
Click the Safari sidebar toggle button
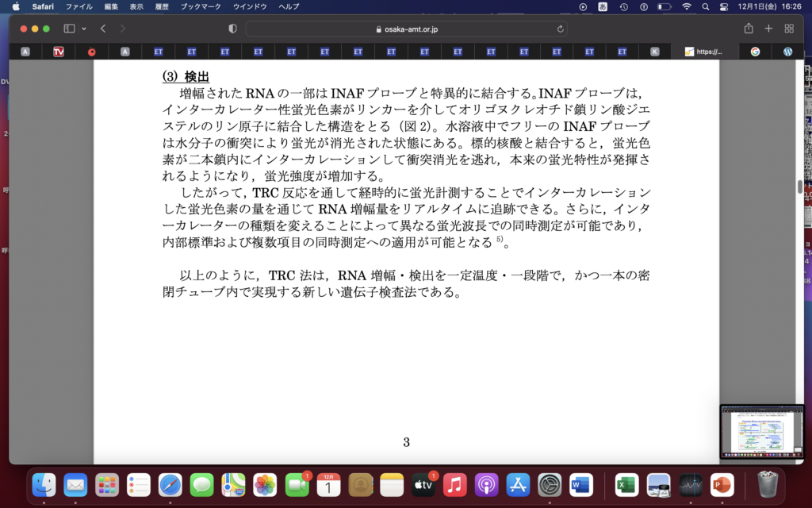pyautogui.click(x=69, y=29)
